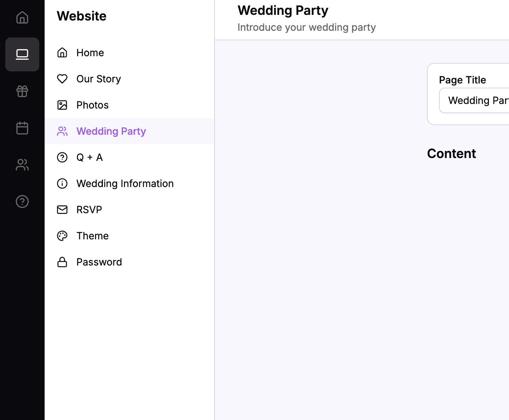
Task: Select the Wedding Party menu item
Action: tap(111, 131)
